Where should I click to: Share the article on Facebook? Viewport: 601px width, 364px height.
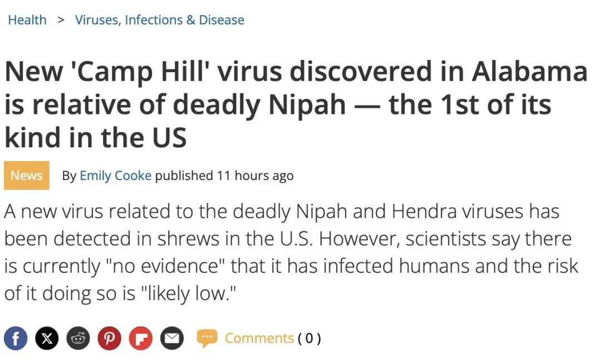[16, 338]
